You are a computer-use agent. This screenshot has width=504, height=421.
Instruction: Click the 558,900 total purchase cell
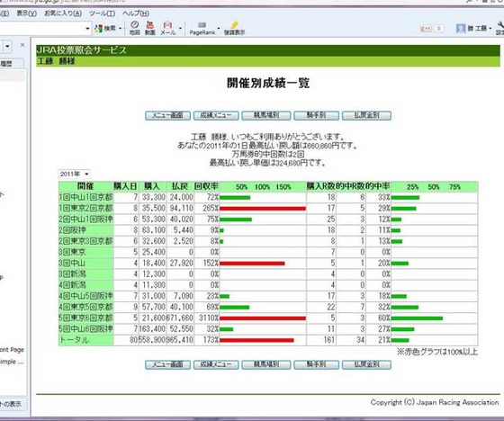pos(152,340)
